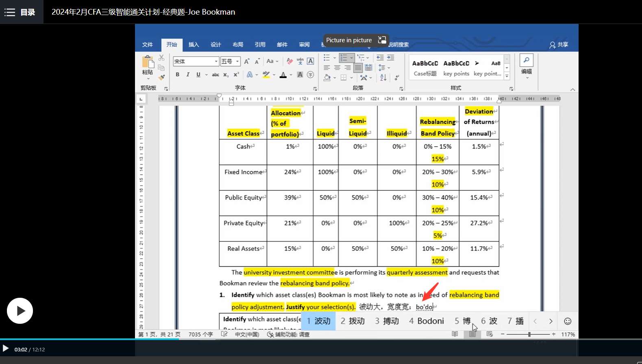Click the search magnifier in Editing group
Viewport: 642px width, 364px height.
click(526, 60)
